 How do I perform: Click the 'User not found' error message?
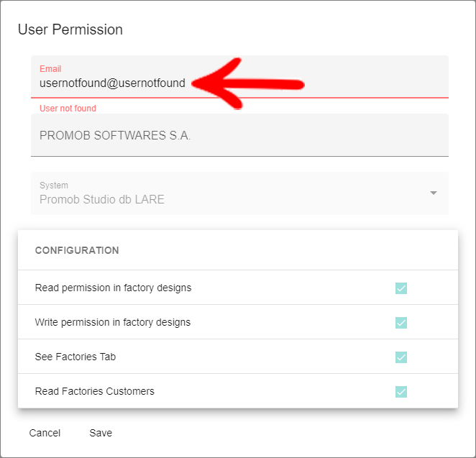68,109
